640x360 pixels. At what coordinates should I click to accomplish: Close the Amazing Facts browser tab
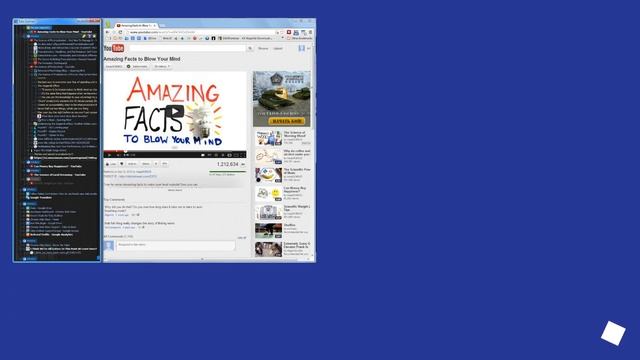click(155, 25)
